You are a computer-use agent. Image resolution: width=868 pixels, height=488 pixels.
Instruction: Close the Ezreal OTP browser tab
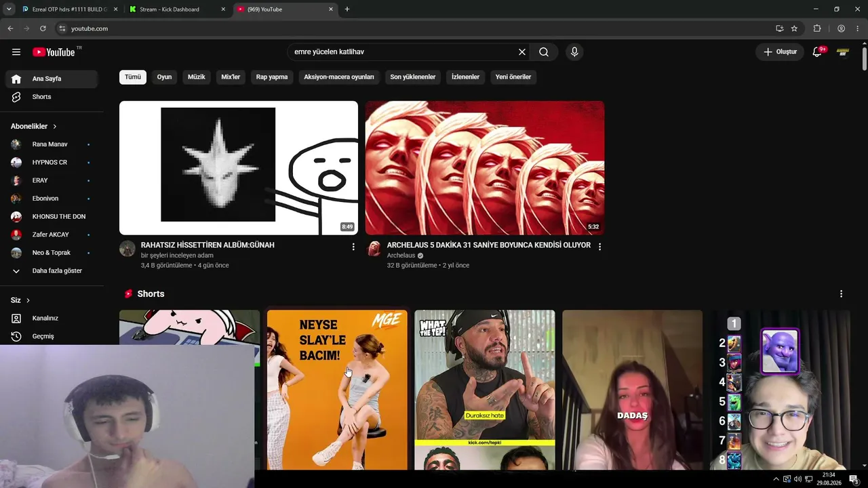tap(115, 9)
